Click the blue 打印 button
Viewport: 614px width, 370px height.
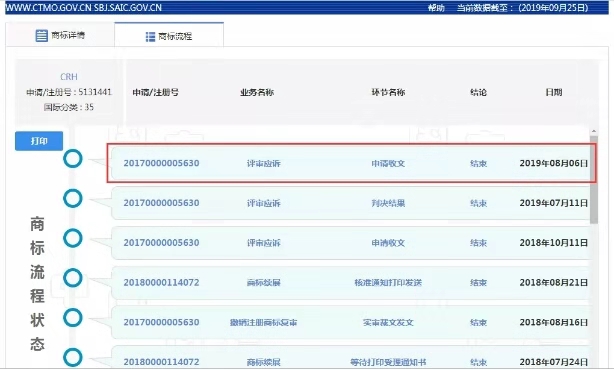[39, 141]
